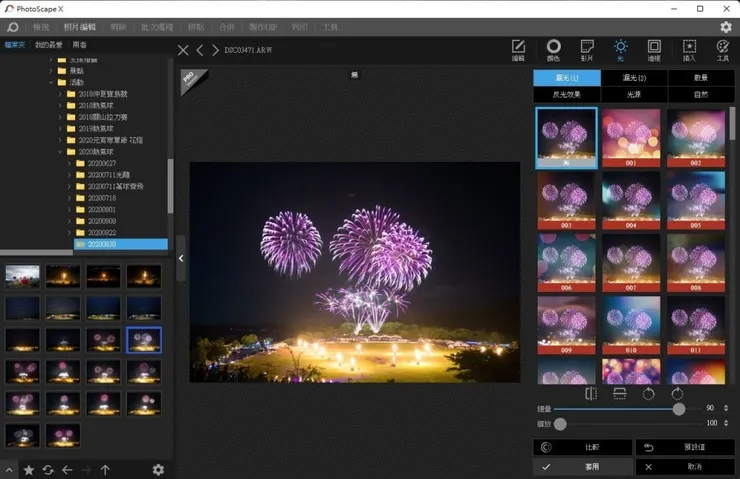This screenshot has height=479, width=740.
Task: Expand the 20200711光雕 folder
Action: 70,174
